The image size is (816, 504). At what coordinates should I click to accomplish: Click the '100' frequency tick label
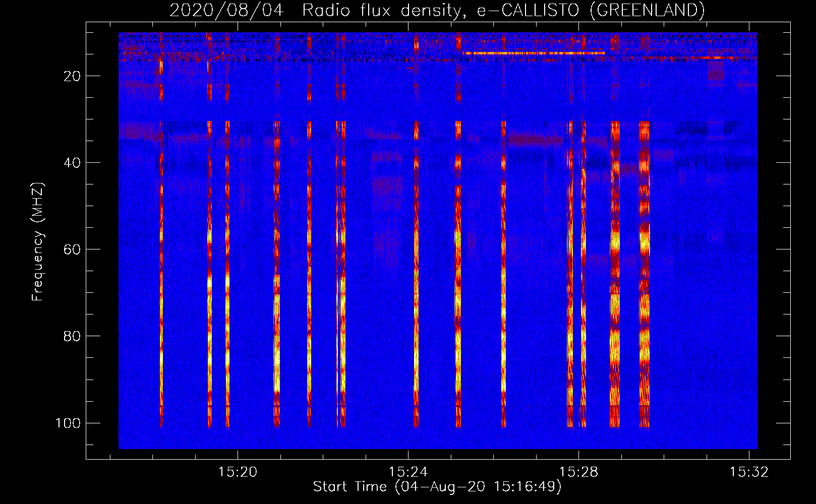point(68,423)
